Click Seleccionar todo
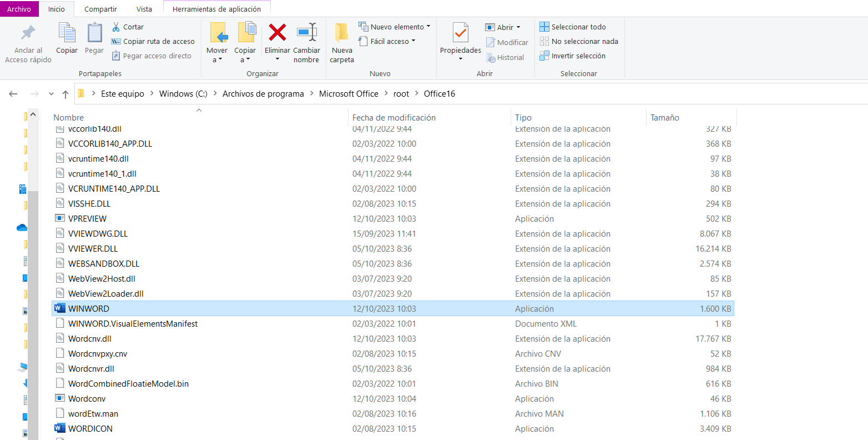 click(573, 27)
